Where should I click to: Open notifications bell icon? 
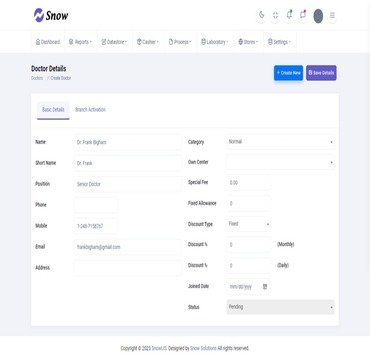289,15
